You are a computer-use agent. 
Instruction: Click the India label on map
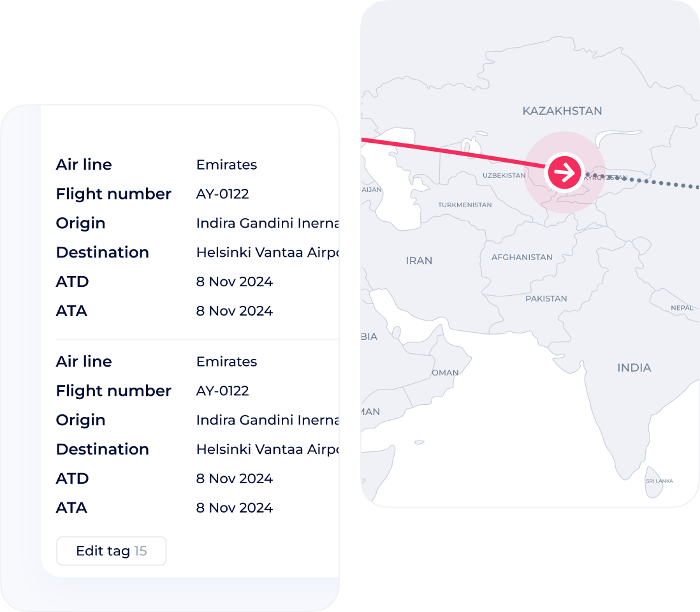point(634,367)
